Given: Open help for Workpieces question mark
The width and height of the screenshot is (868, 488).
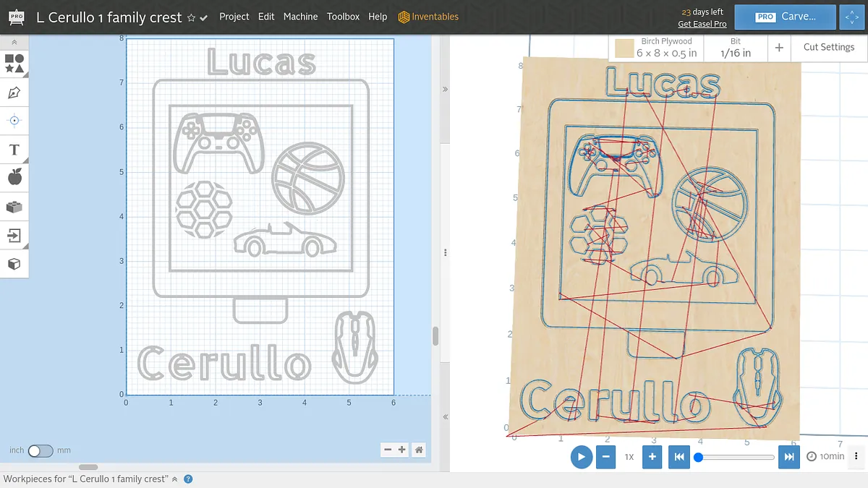Looking at the screenshot, I should coord(188,479).
